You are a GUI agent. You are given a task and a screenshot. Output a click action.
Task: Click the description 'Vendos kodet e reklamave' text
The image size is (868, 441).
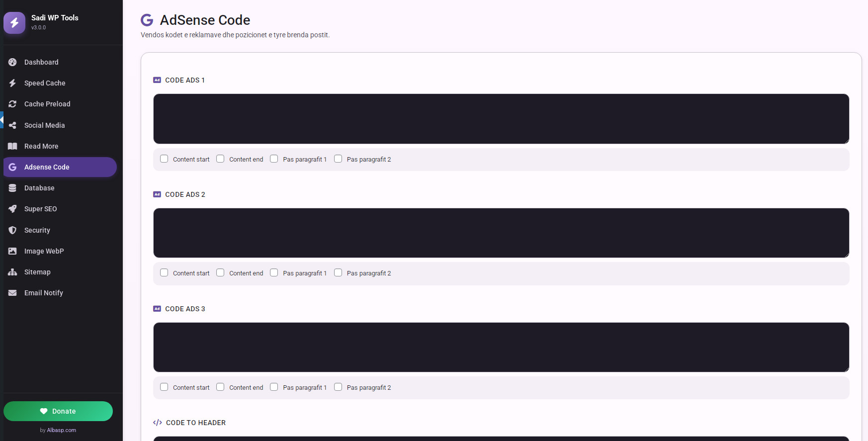click(235, 35)
